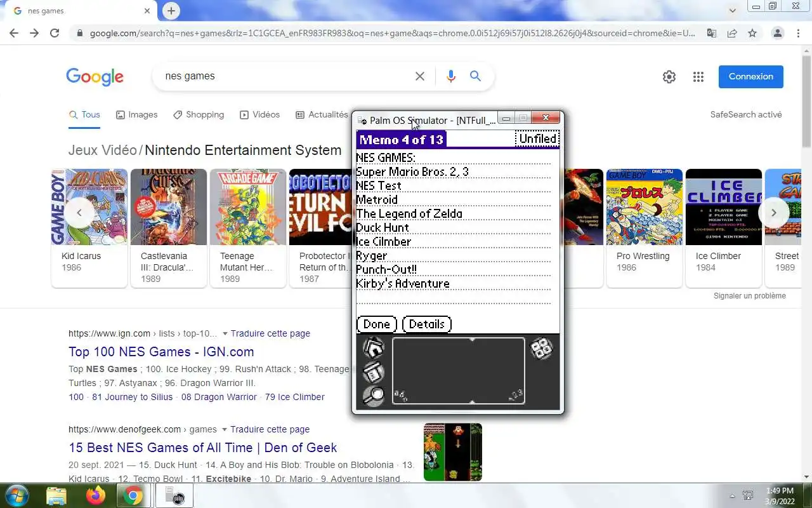Viewport: 812px width, 508px height.
Task: Open Google search settings gear
Action: (x=669, y=77)
